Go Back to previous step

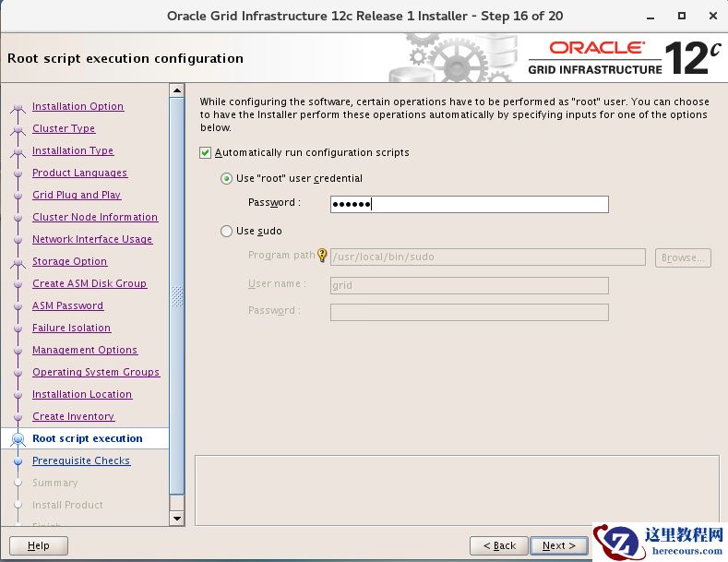tap(499, 545)
